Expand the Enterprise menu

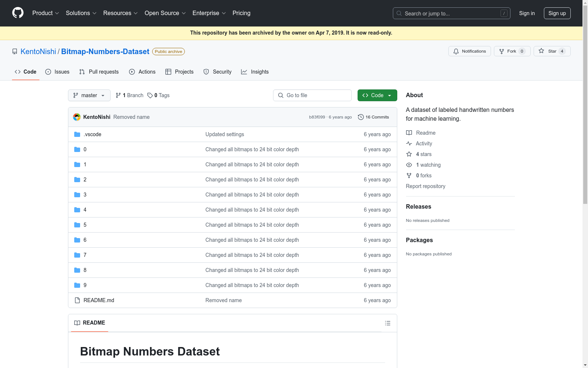[x=209, y=13]
